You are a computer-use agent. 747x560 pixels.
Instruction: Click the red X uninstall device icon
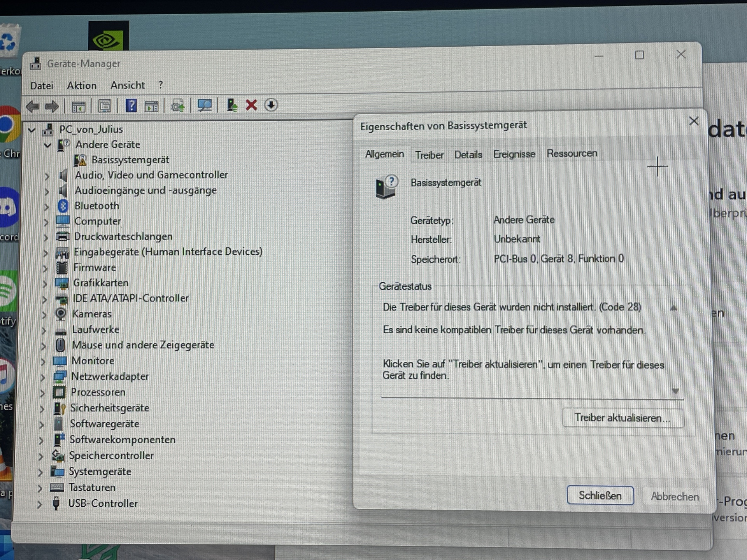tap(251, 105)
